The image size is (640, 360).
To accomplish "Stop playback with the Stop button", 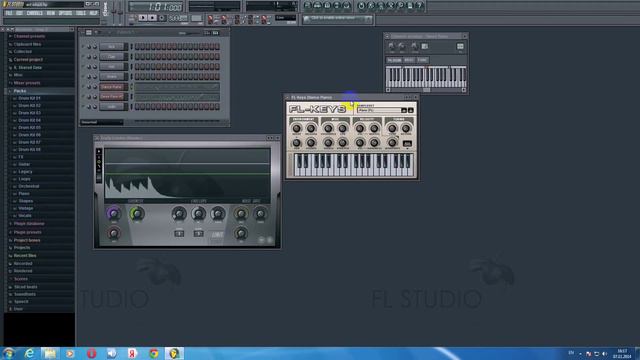I will coord(152,18).
